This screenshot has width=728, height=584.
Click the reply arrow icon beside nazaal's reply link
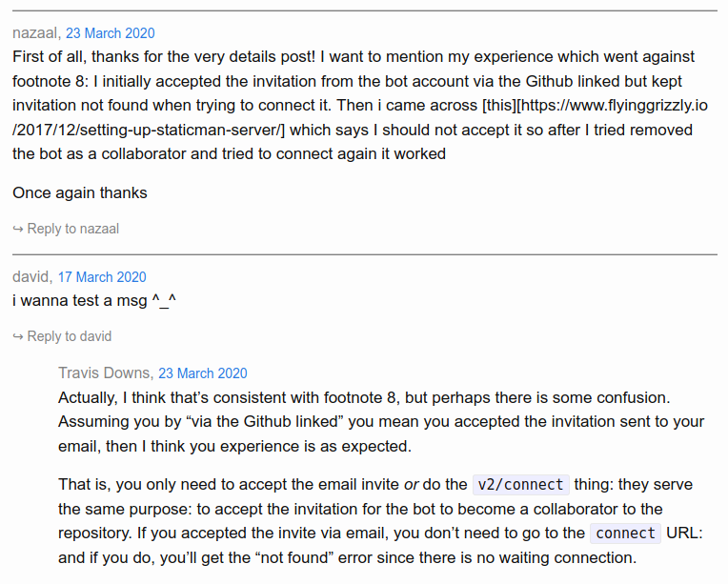click(x=18, y=229)
